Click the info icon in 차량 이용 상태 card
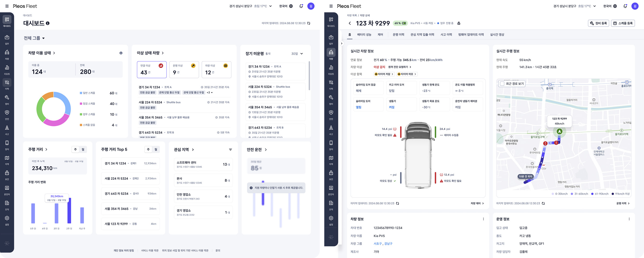 tap(121, 53)
